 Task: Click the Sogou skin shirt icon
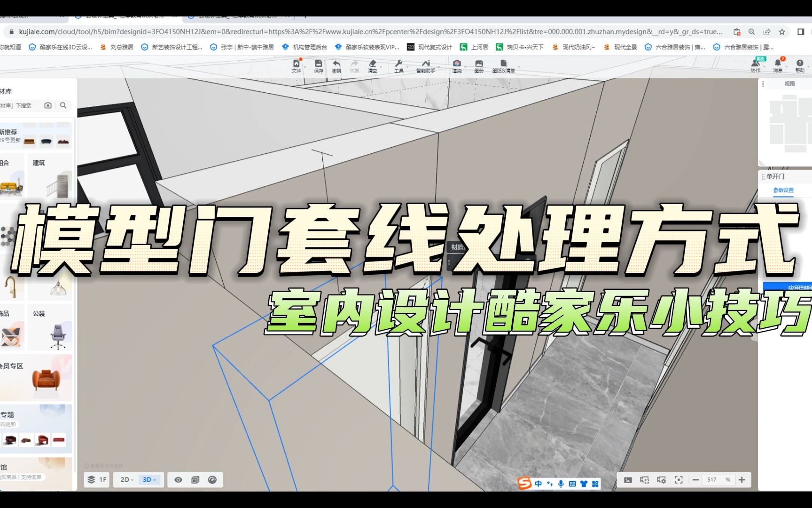coord(584,484)
